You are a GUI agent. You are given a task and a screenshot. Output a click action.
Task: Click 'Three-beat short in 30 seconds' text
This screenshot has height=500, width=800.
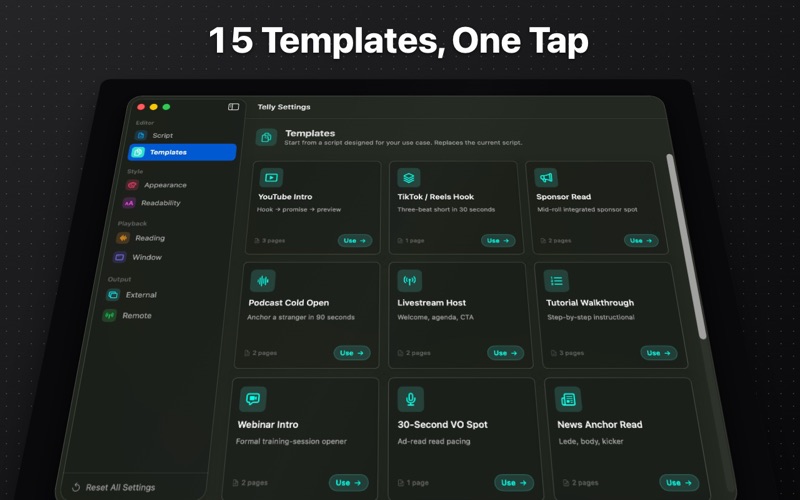[446, 210]
